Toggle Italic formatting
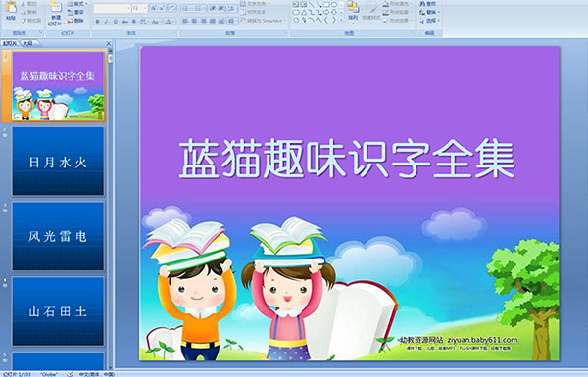 (106, 22)
